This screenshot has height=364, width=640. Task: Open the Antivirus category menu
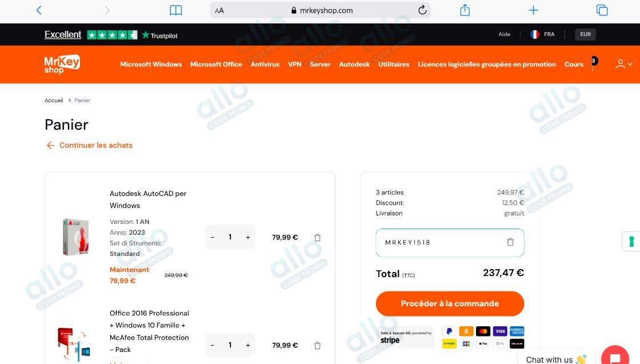click(265, 64)
